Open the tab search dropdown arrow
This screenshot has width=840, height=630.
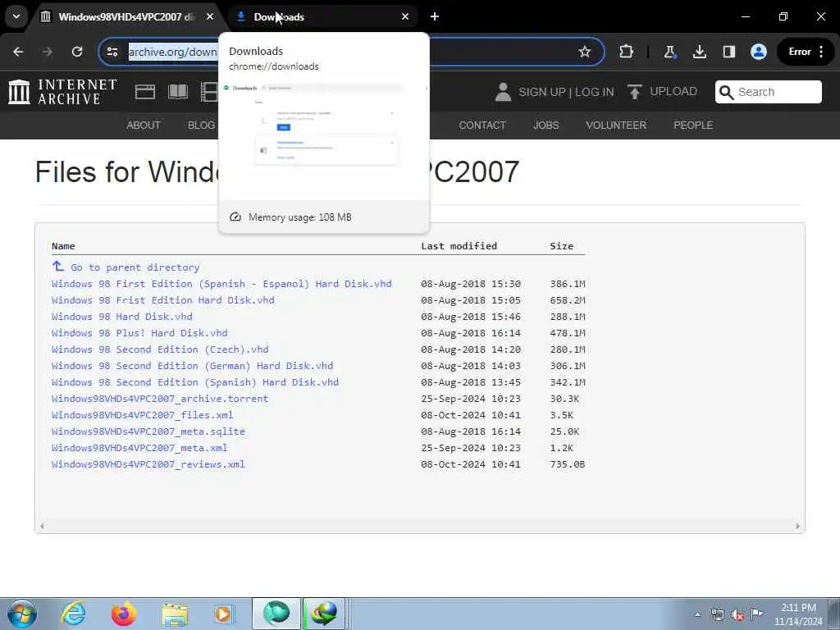tap(16, 16)
